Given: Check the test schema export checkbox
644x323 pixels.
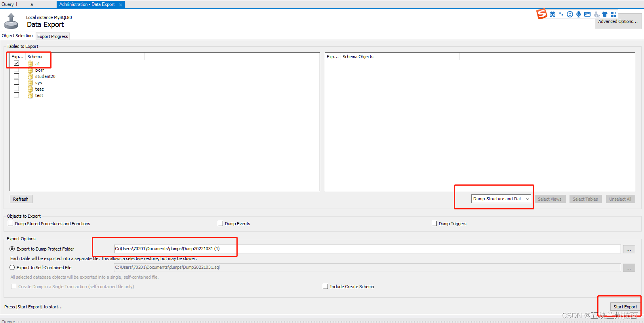Looking at the screenshot, I should tap(16, 95).
